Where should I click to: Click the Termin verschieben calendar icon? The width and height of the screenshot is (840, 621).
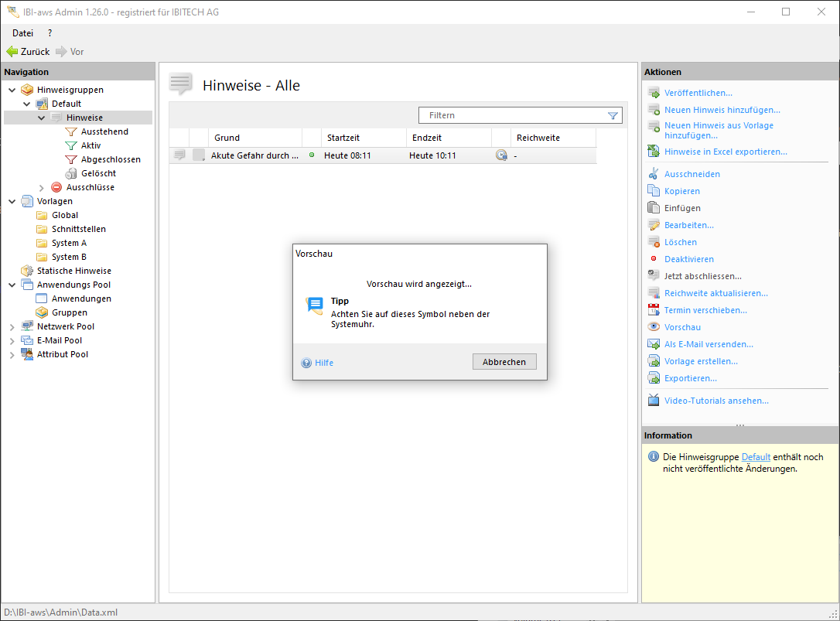click(654, 310)
